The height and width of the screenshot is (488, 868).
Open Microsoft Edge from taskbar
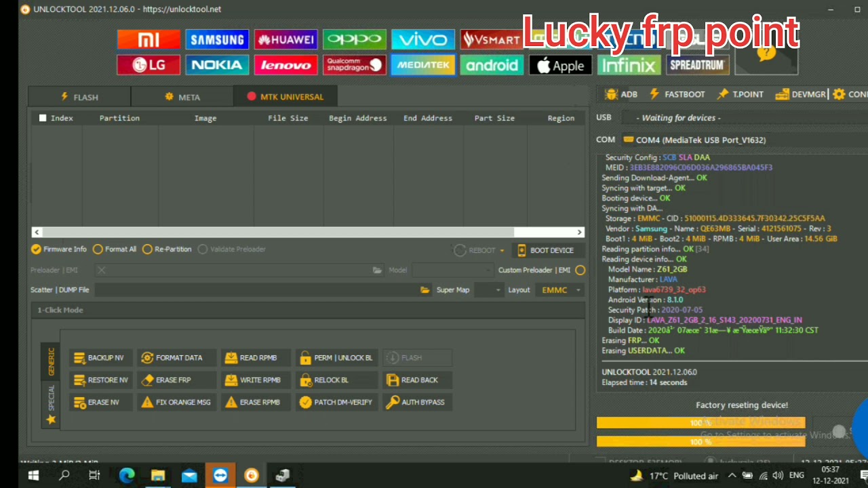127,476
